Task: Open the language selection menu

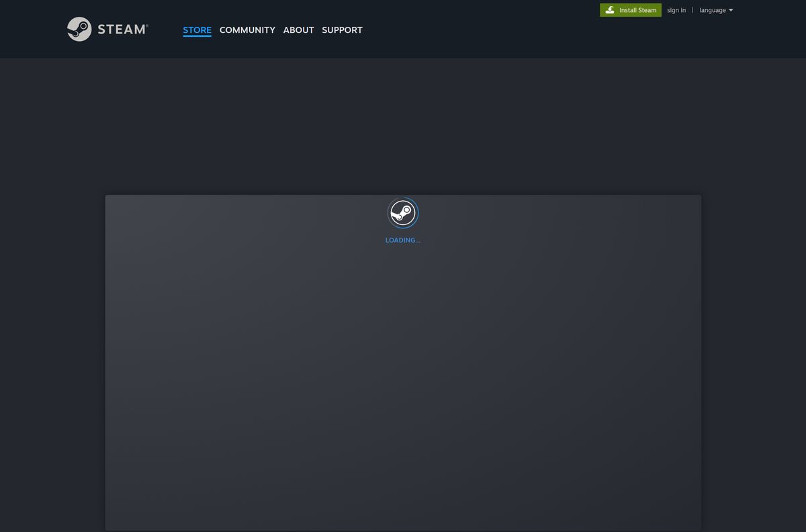Action: (x=716, y=10)
